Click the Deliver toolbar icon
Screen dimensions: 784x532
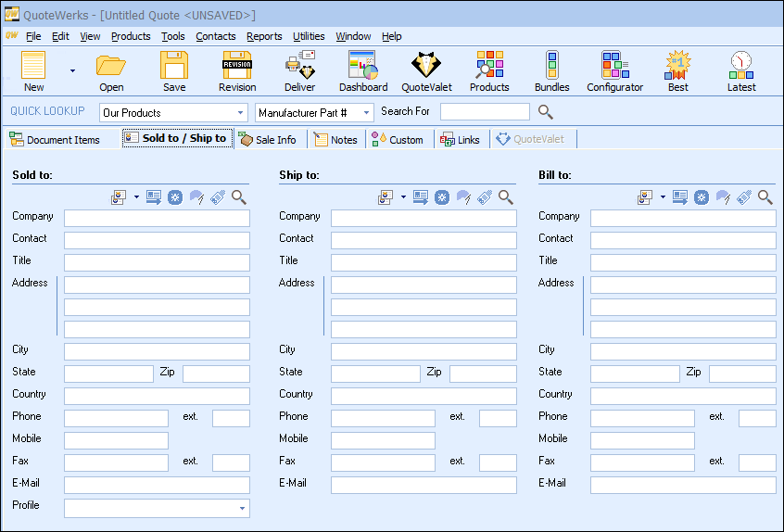299,71
